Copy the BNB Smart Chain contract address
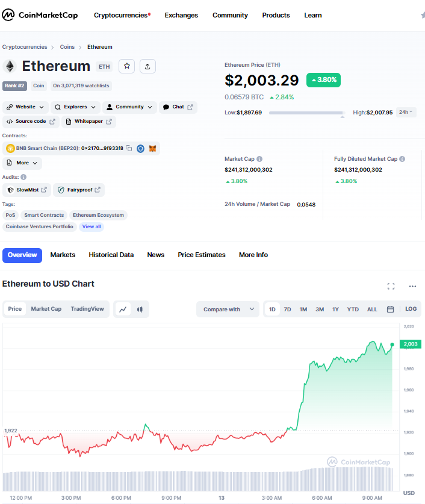Image resolution: width=425 pixels, height=504 pixels. click(x=129, y=148)
